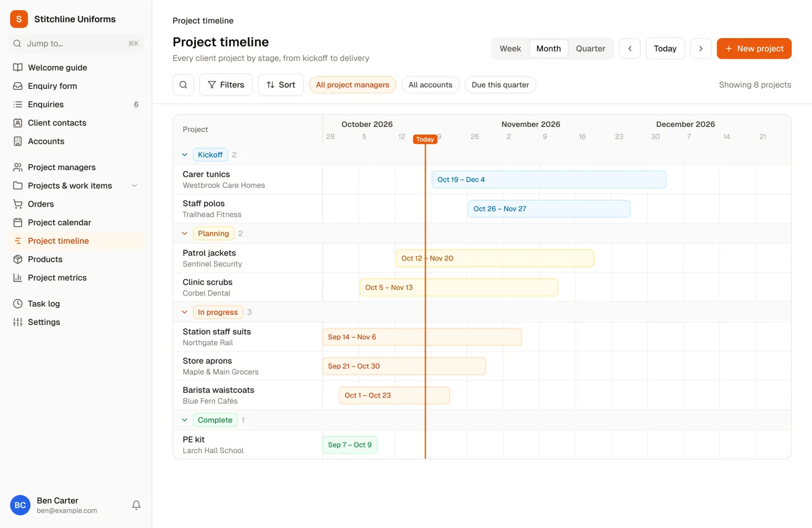This screenshot has width=812, height=528.
Task: Open the Accounts page
Action: pyautogui.click(x=76, y=141)
